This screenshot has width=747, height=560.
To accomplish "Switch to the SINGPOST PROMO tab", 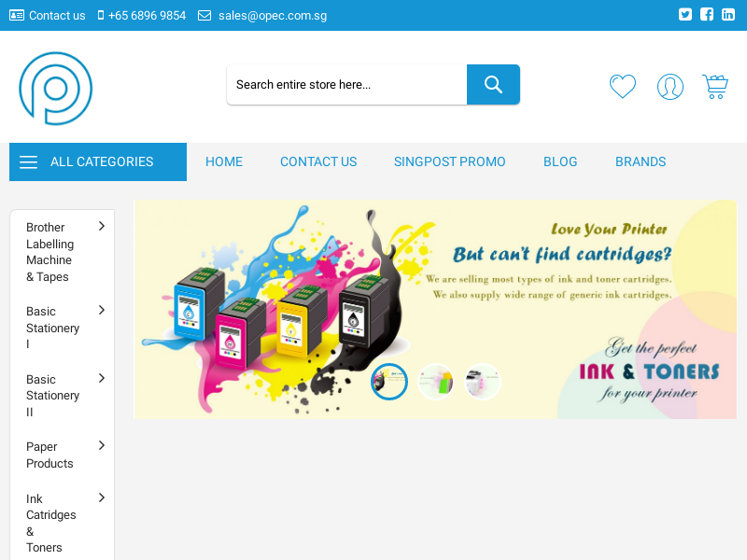I will coord(450,161).
